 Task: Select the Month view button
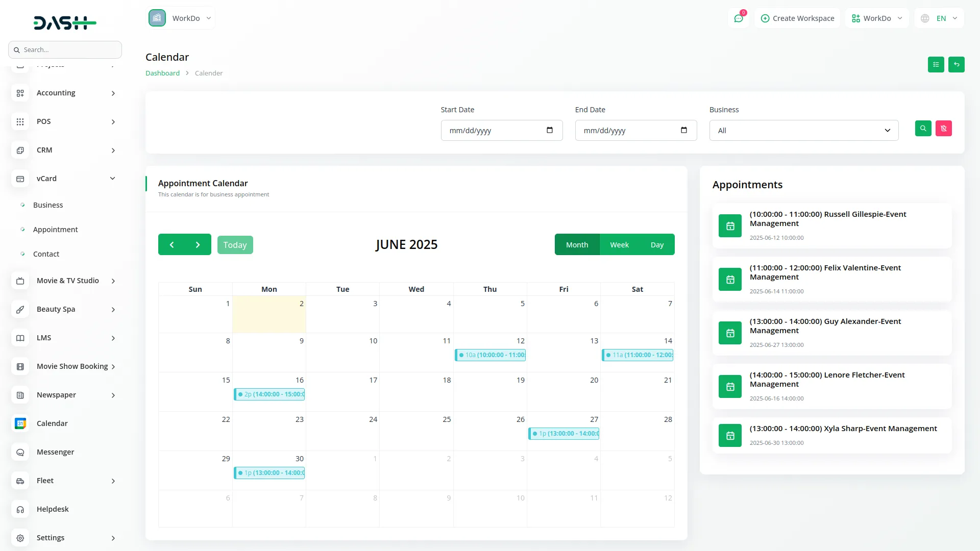pyautogui.click(x=577, y=245)
